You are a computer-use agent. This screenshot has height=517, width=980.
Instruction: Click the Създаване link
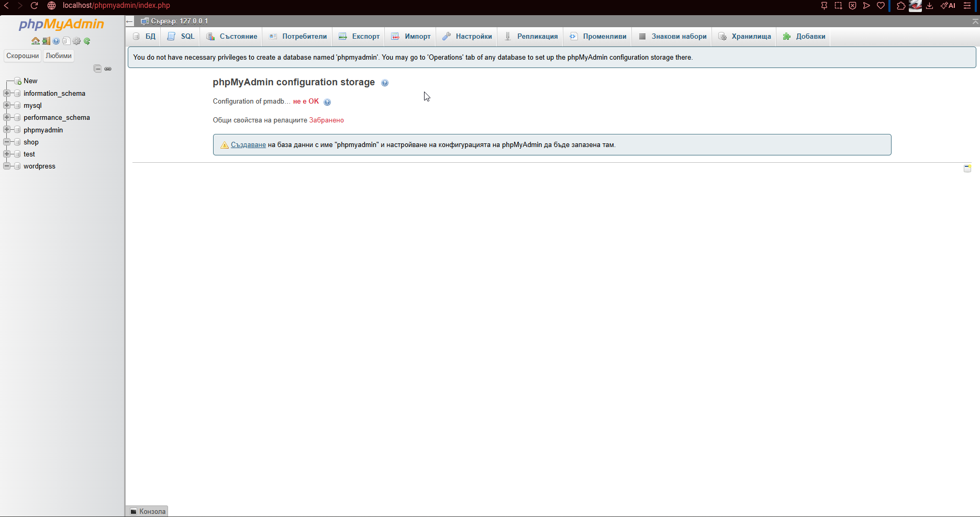[248, 145]
